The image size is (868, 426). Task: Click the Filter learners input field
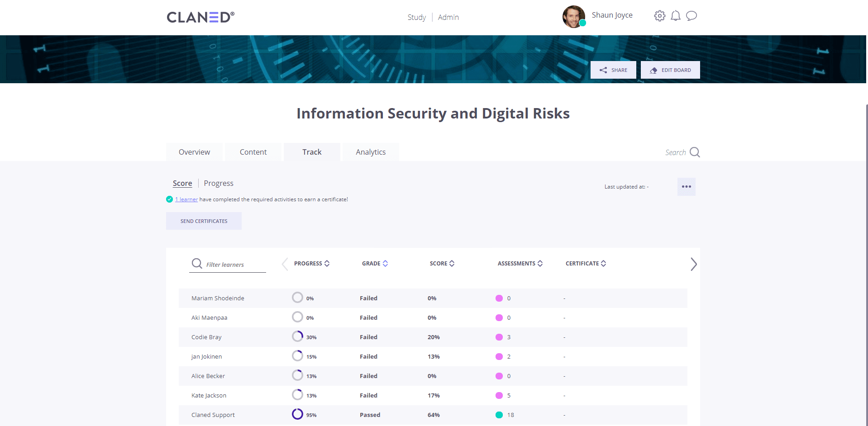point(231,264)
